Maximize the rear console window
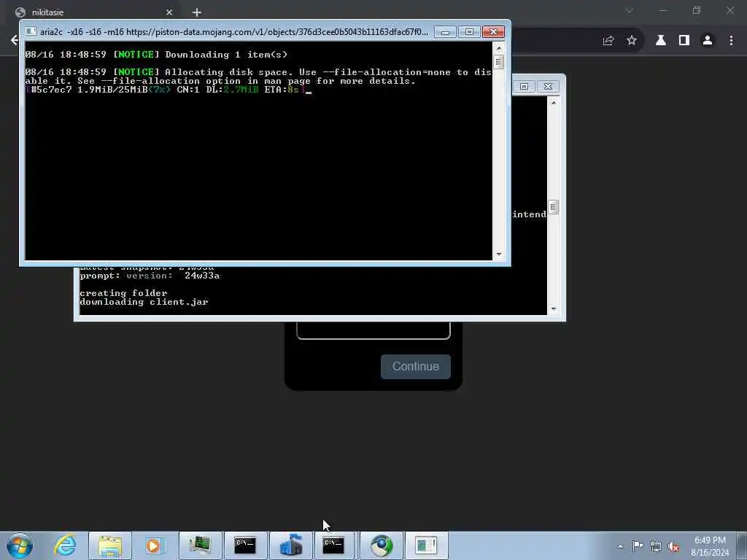 pyautogui.click(x=524, y=86)
